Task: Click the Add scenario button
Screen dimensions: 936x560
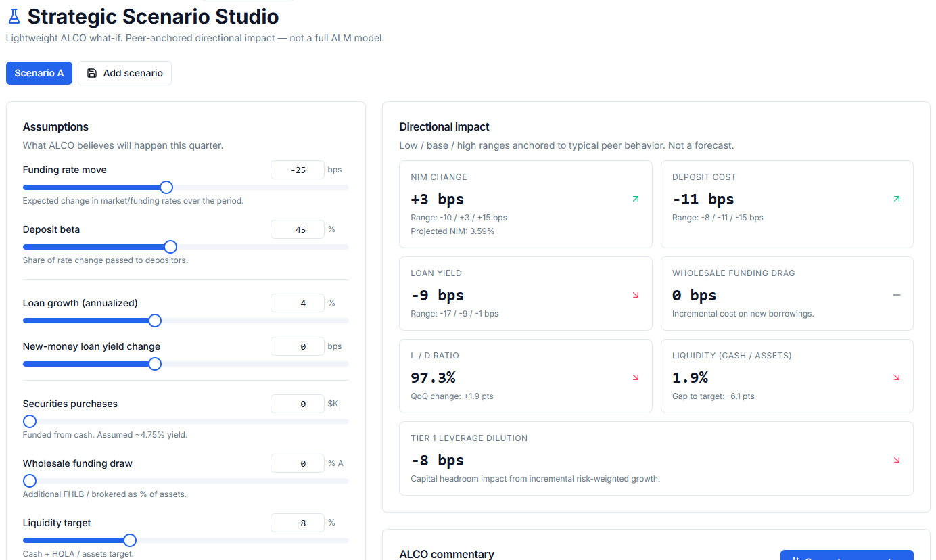Action: [x=124, y=73]
